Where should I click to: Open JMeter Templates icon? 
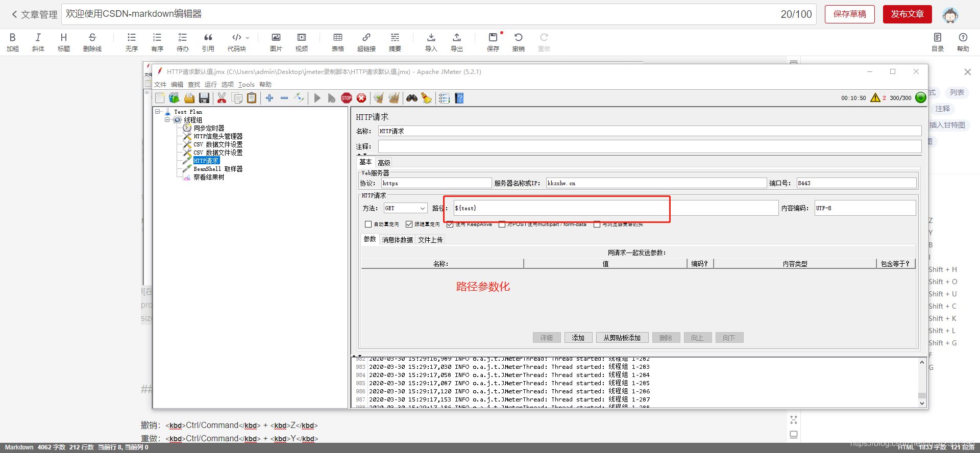pyautogui.click(x=174, y=98)
